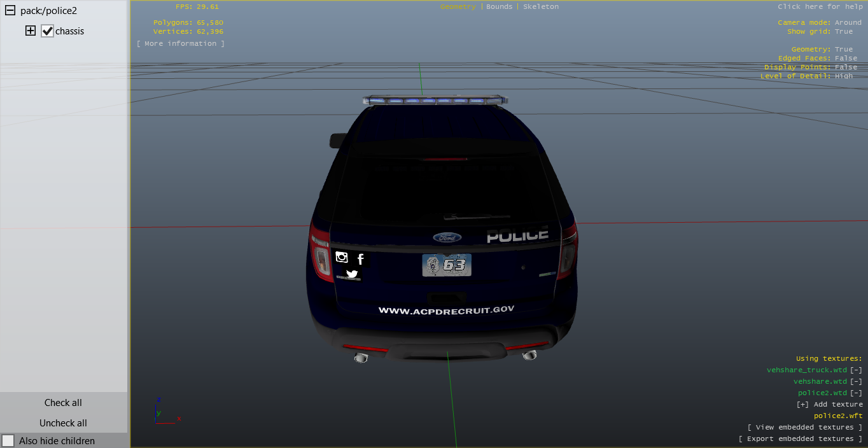Switch to the Bounds view tab
868x448 pixels.
(x=499, y=6)
